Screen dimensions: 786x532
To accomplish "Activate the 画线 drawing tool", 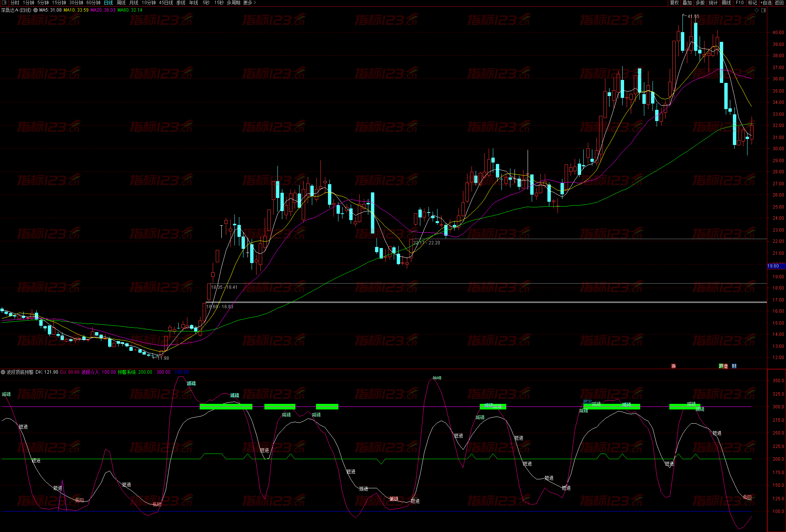I will coord(726,3).
